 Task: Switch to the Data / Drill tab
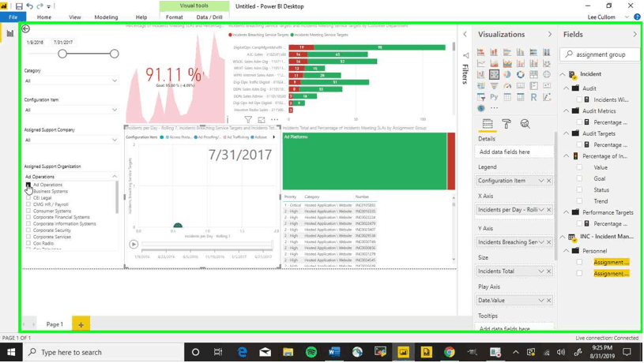(209, 17)
